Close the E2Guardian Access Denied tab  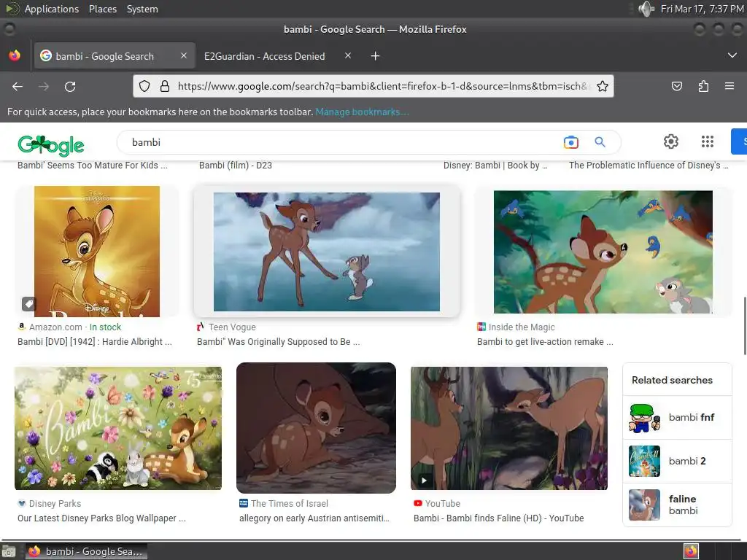point(348,55)
